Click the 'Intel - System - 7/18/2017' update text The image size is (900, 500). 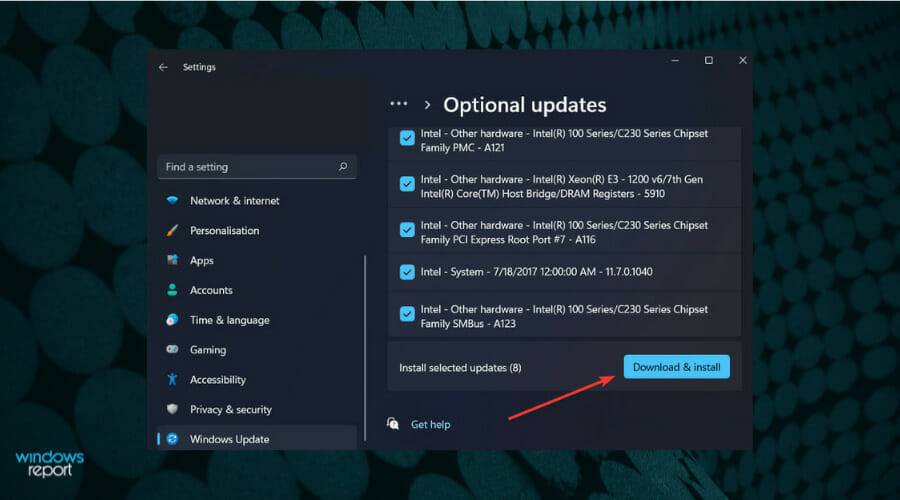537,272
